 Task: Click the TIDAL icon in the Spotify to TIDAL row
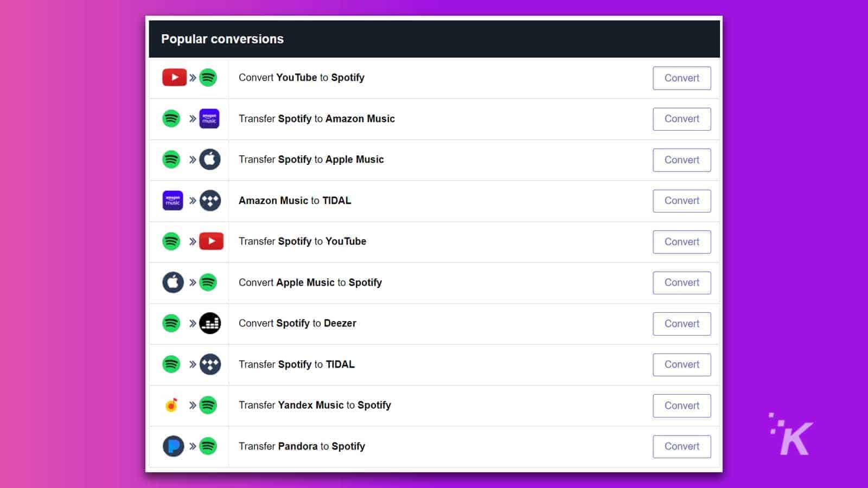click(210, 364)
